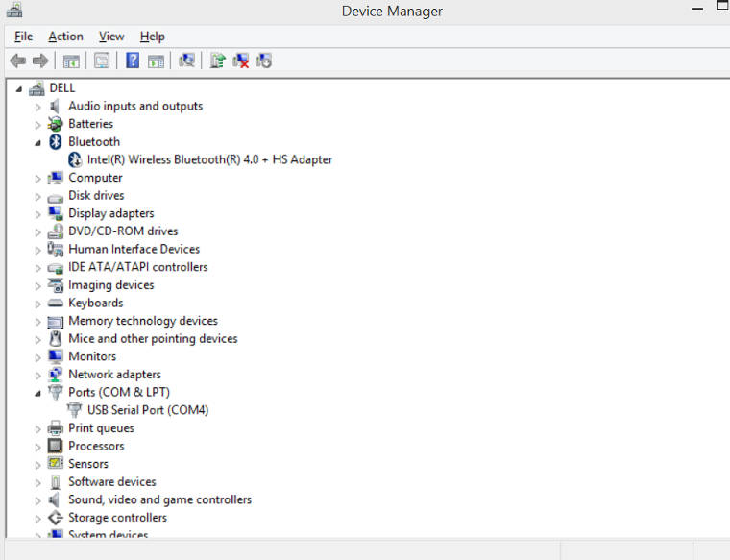Expand the Computer category arrow
The height and width of the screenshot is (560, 730).
point(37,179)
